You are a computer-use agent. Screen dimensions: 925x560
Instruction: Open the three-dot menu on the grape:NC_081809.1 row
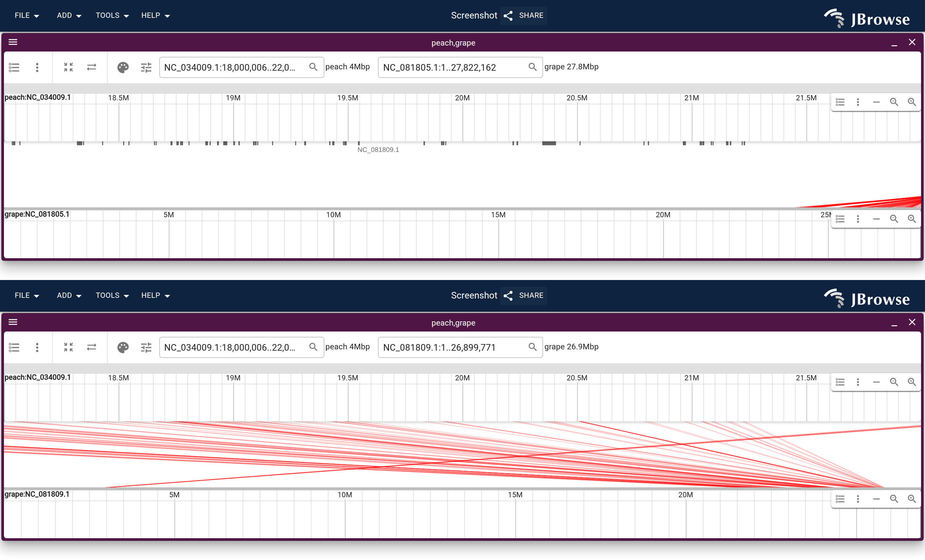(858, 499)
